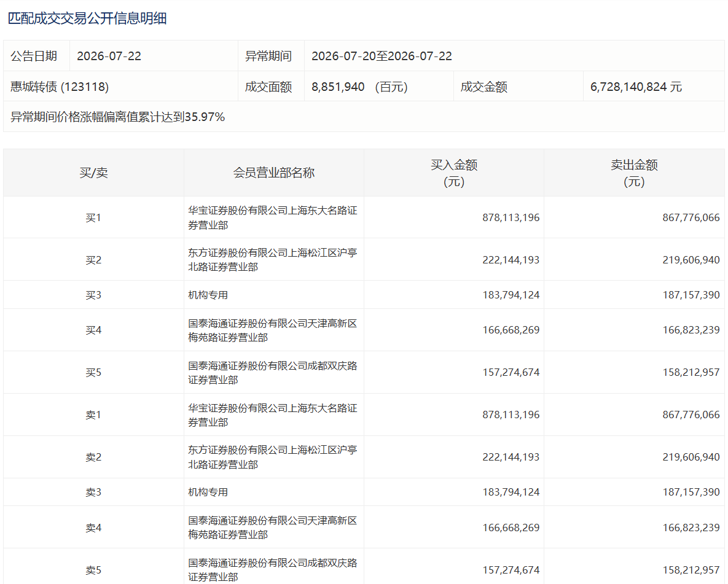This screenshot has width=728, height=584.
Task: Click the 买4 row label
Action: 93,330
